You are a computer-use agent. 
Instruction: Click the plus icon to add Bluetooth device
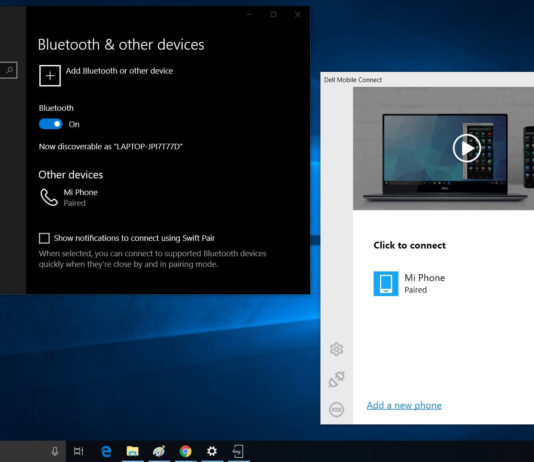pos(50,76)
